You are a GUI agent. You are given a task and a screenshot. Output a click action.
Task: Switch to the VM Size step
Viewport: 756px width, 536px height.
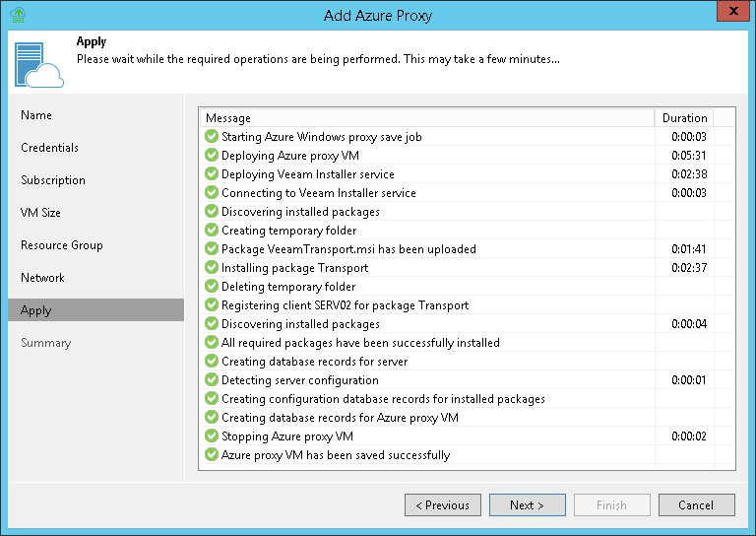[40, 213]
